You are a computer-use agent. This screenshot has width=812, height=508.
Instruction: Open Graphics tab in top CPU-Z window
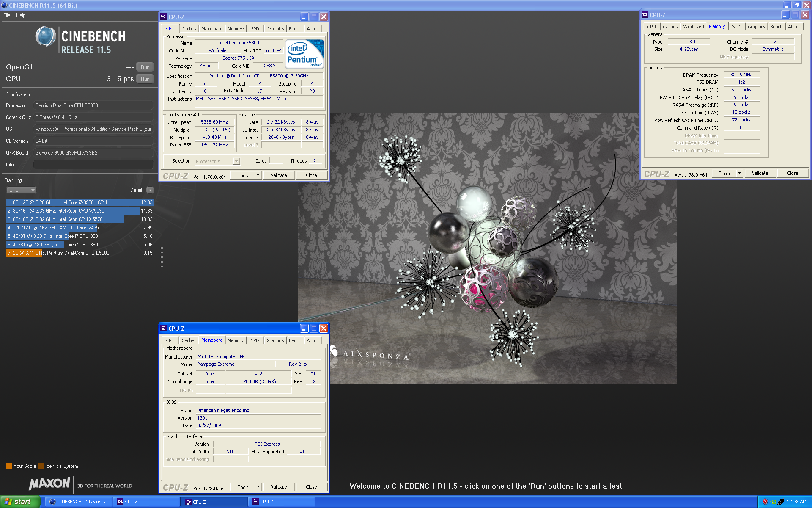[x=275, y=29]
